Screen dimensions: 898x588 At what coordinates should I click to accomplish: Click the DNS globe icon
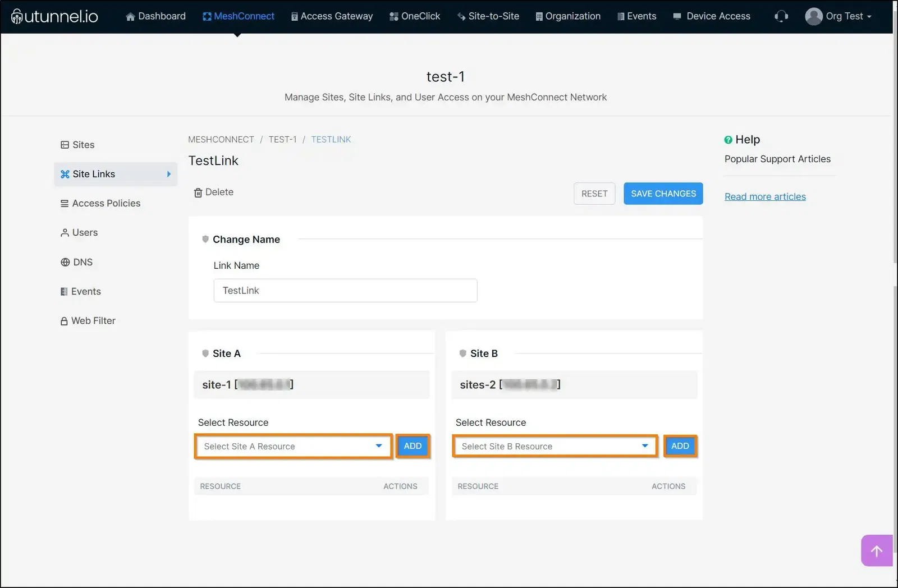click(65, 262)
